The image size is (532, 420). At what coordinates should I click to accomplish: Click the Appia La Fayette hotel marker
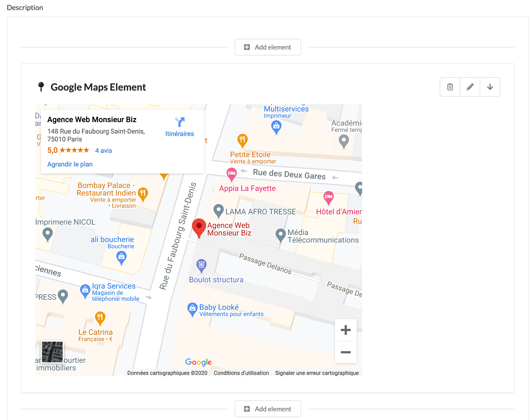(x=231, y=174)
